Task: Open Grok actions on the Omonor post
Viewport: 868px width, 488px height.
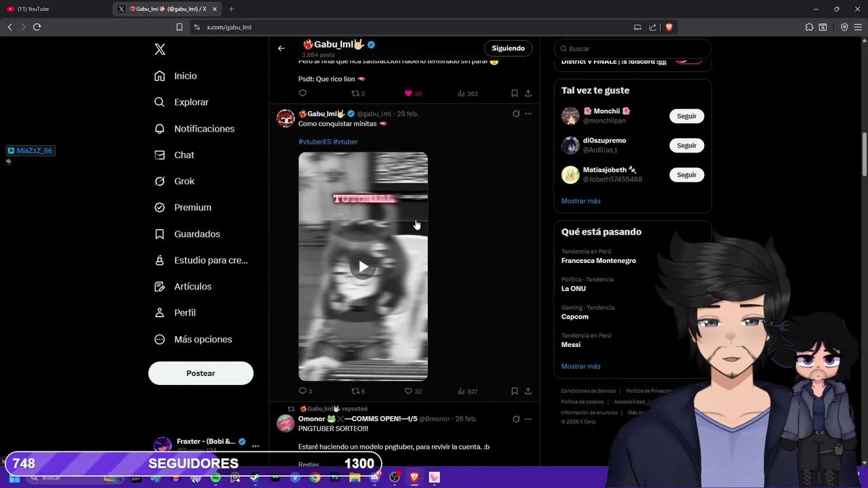Action: 516,419
